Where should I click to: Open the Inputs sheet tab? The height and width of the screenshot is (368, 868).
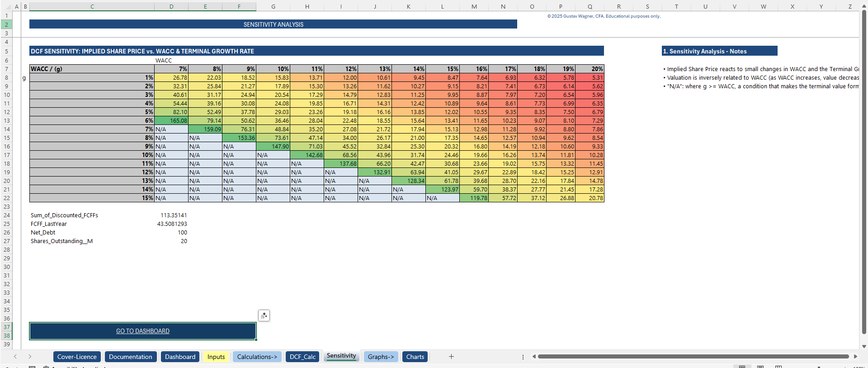216,357
